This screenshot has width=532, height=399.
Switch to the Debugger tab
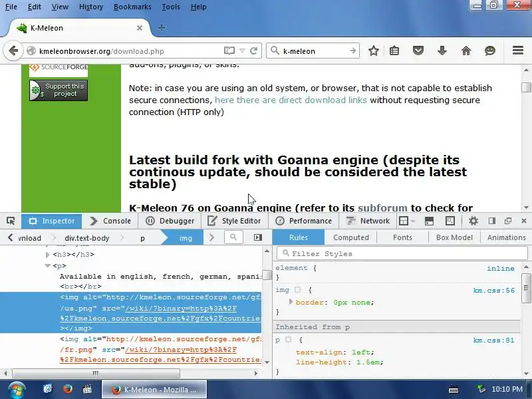click(x=170, y=221)
